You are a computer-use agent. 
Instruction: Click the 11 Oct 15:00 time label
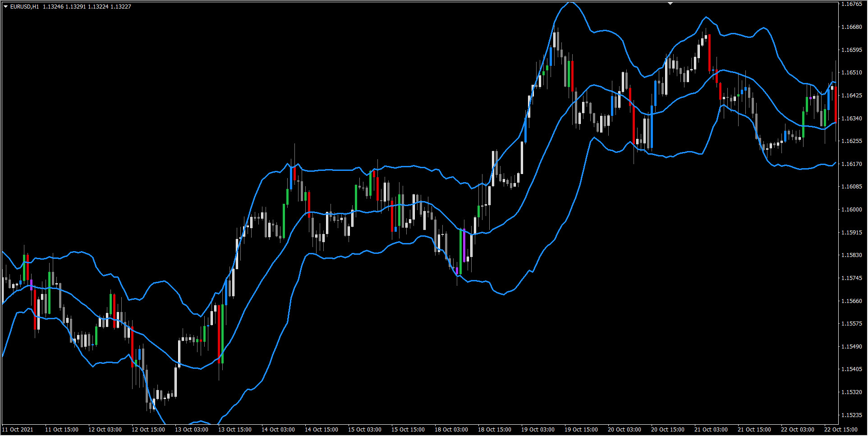(62, 430)
